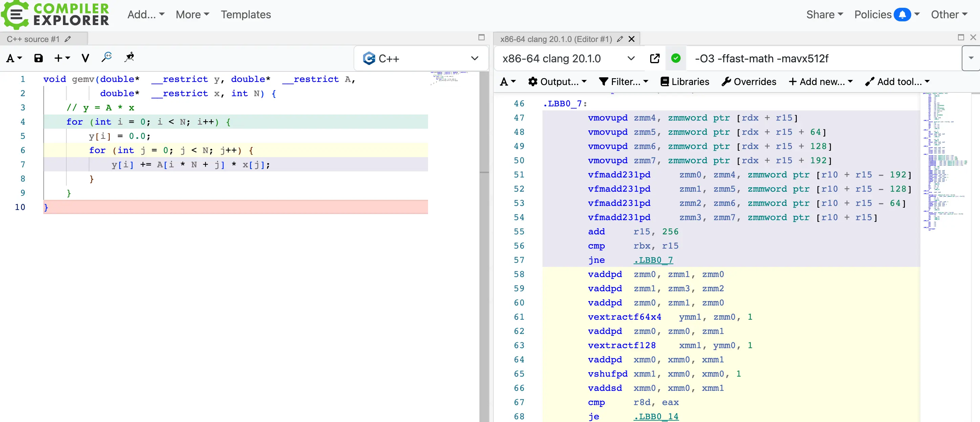Open the Libraries panel

click(685, 82)
